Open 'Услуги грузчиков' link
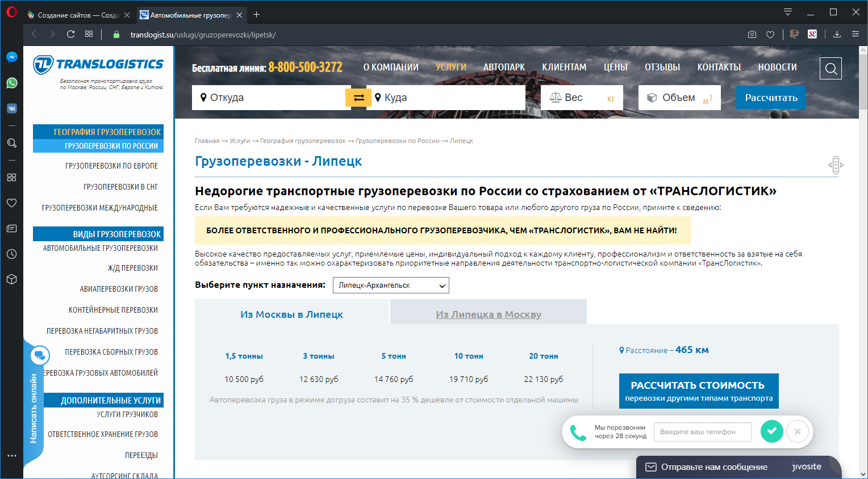The image size is (868, 479). (x=127, y=414)
